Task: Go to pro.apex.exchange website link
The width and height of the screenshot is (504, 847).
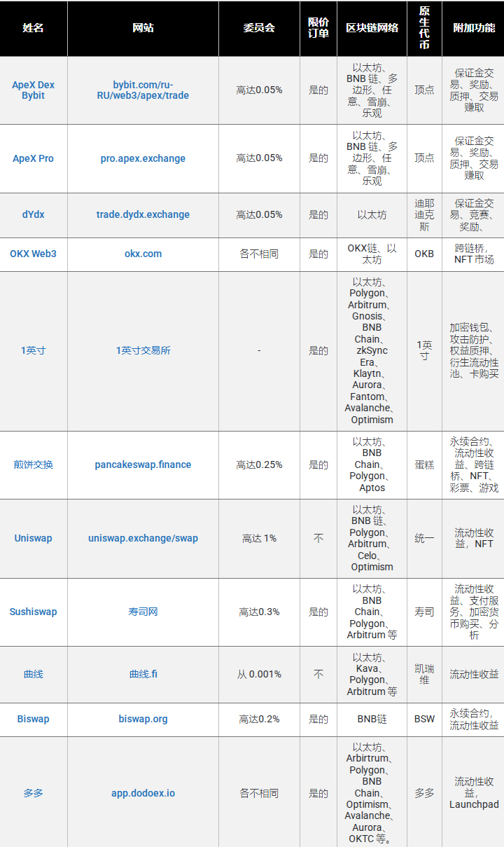Action: 143,158
